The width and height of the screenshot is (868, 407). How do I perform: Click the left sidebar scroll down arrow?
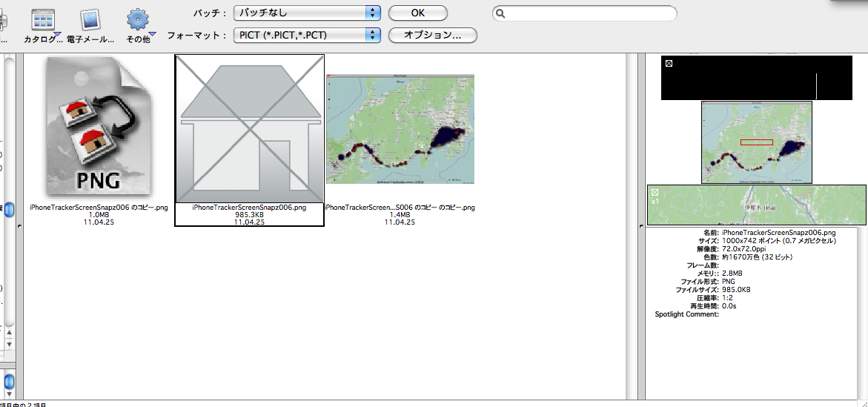click(10, 345)
